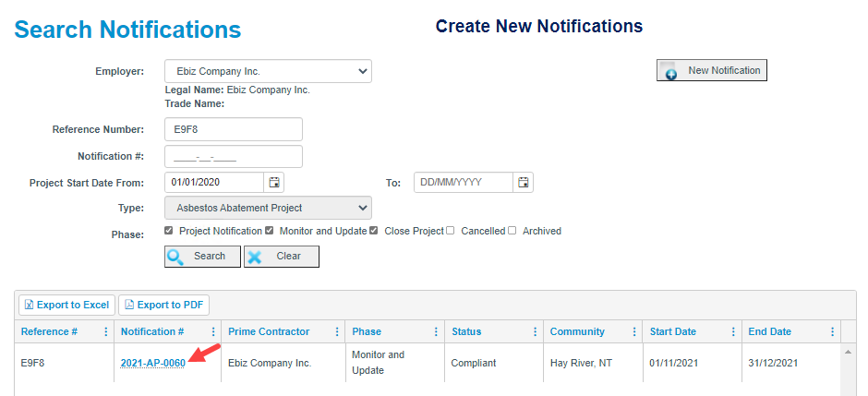Expand the Type dropdown Asbestos Abatement Project
The width and height of the screenshot is (868, 396).
tap(268, 208)
